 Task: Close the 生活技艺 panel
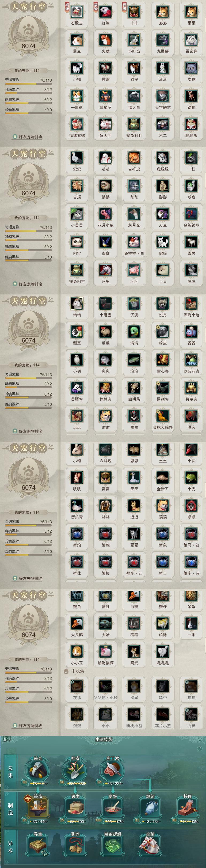coord(200,739)
